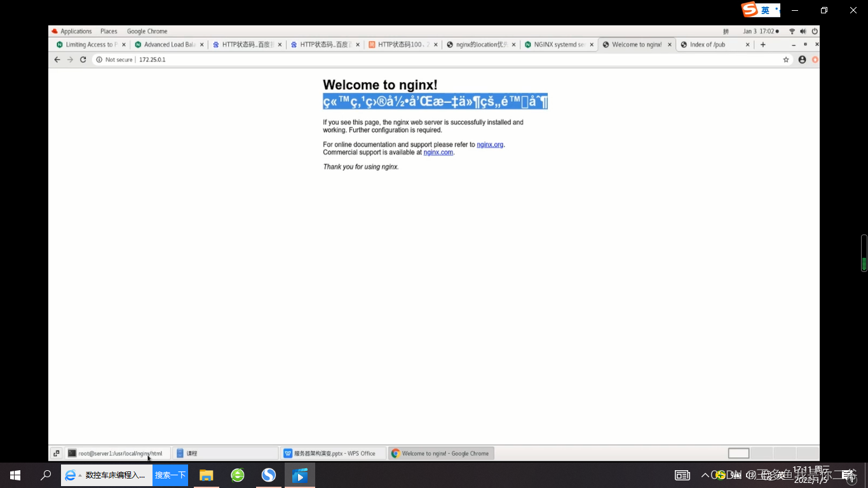
Task: Click the 搜索一下 search button
Action: tap(170, 475)
